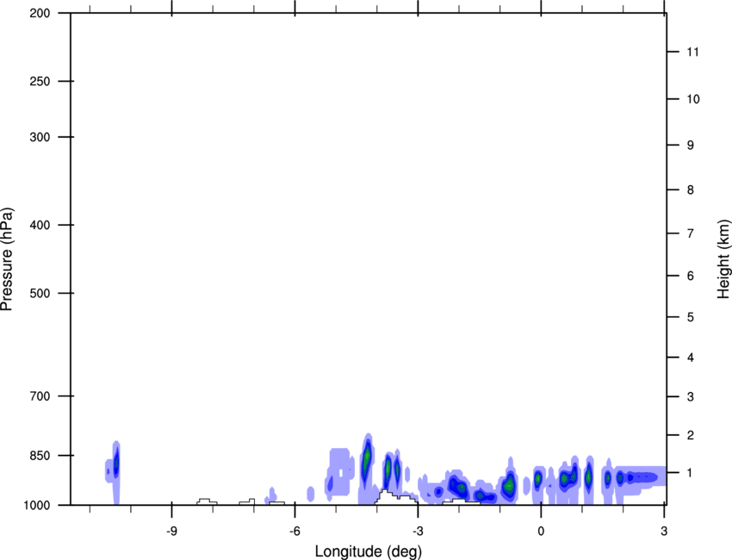
Task: Select the 850 pressure tick label
Action: [x=40, y=456]
